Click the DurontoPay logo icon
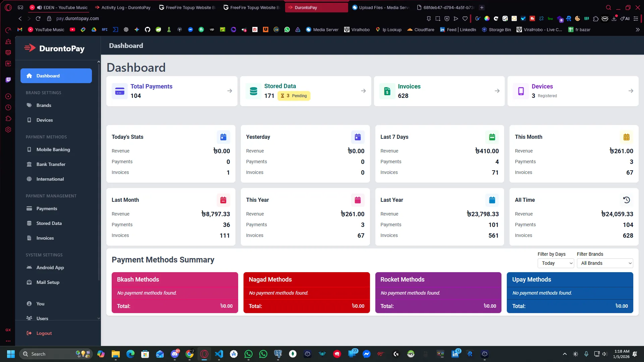Viewport: 644px width, 362px height. 30,48
